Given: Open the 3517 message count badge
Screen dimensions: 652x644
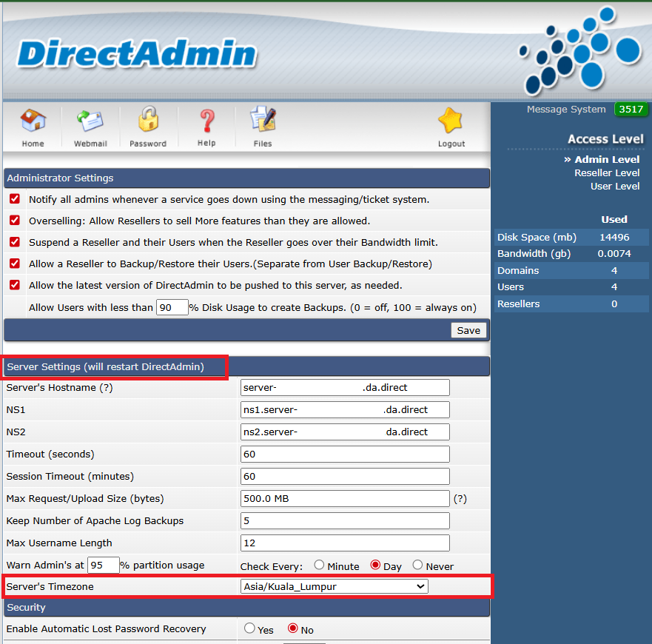Looking at the screenshot, I should click(x=631, y=110).
